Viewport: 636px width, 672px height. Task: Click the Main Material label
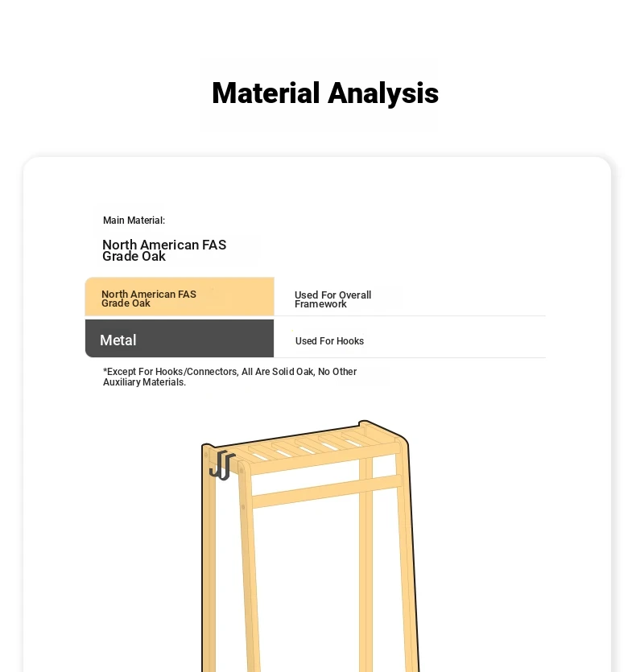(x=134, y=221)
